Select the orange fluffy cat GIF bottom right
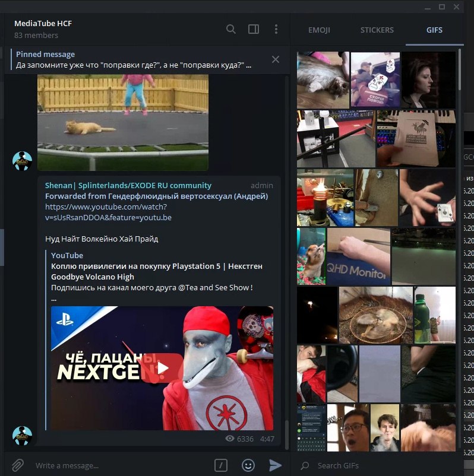Viewport: 474px width, 476px height. (x=428, y=428)
